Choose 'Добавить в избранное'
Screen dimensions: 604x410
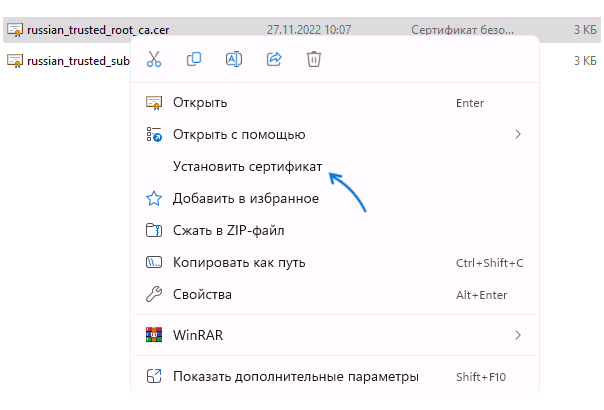334,198
